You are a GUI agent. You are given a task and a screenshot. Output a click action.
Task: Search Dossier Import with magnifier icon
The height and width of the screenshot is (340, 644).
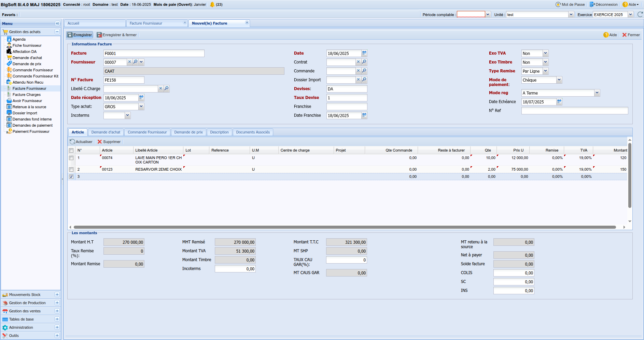pos(364,80)
